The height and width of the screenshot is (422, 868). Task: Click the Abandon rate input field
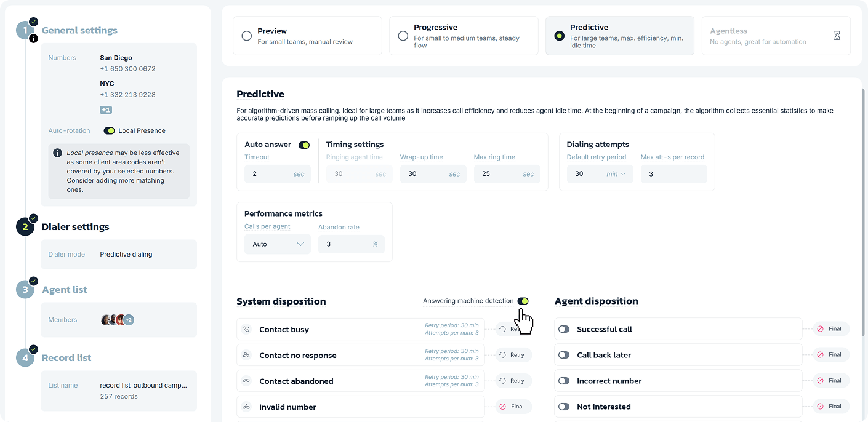pos(345,244)
